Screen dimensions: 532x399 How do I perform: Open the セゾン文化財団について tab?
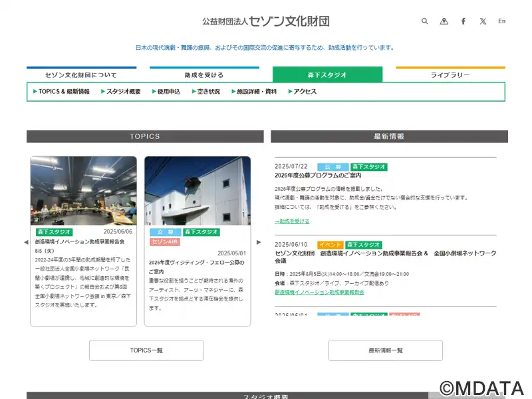[81, 74]
